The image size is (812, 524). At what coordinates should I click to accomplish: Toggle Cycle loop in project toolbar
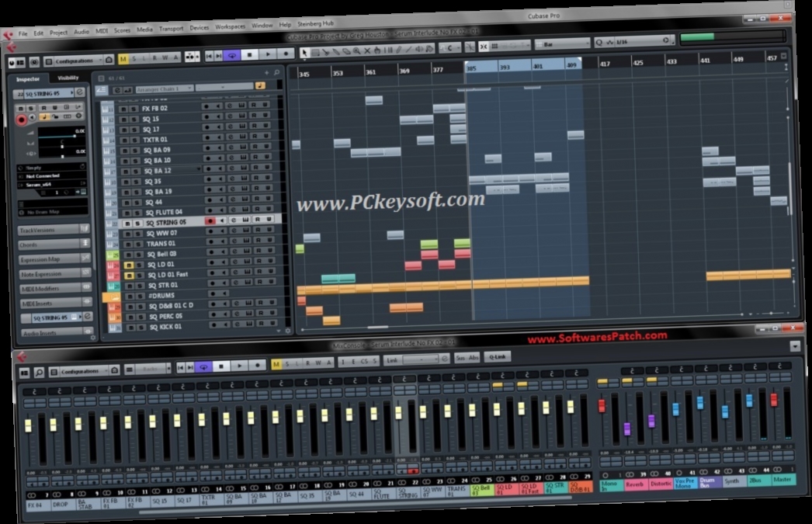[x=231, y=54]
